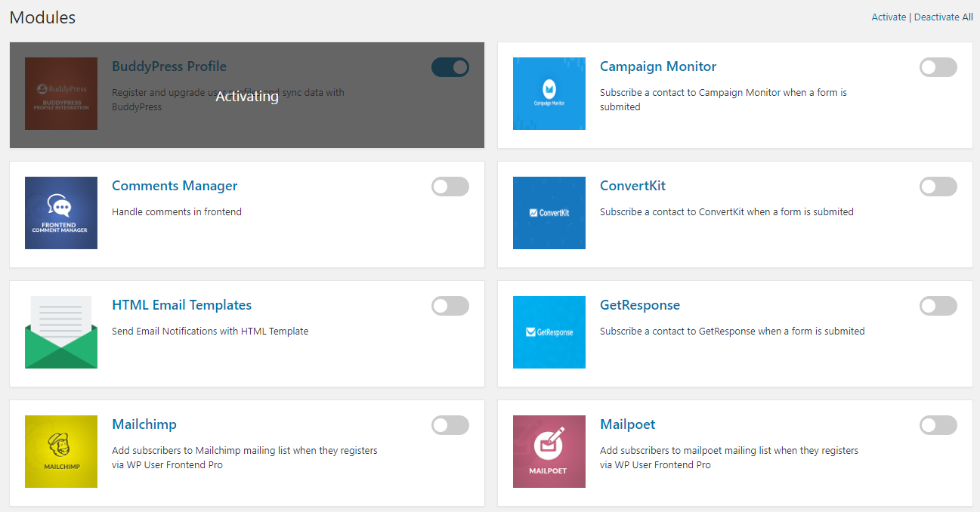Open the Mailchimp module title link
This screenshot has width=980, height=512.
pos(144,424)
